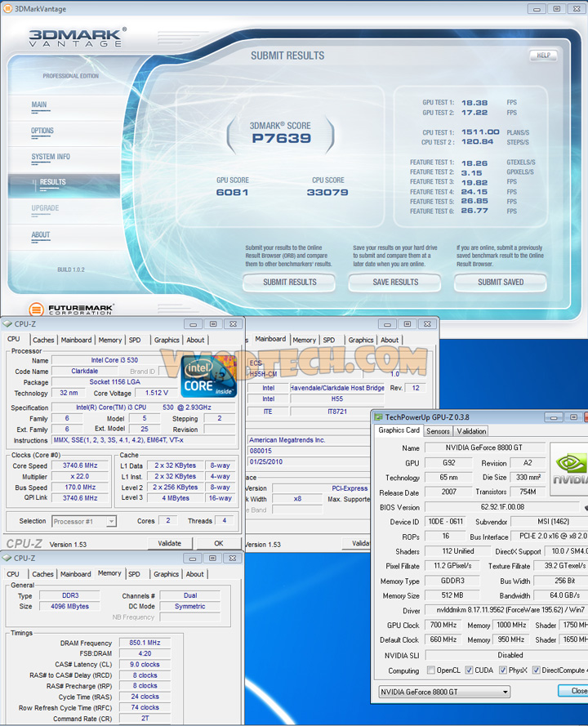This screenshot has width=588, height=726.
Task: Open UPGRADE in 3DMark sidebar
Action: 45,209
